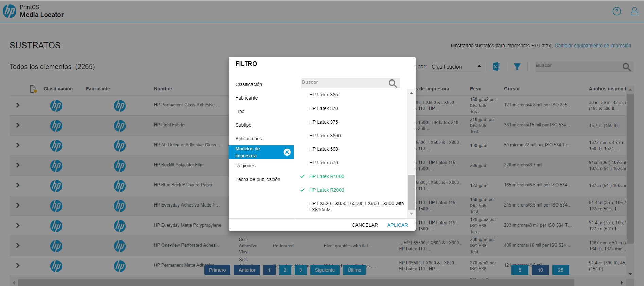Open Fecha de publicación filter category
Image resolution: width=644 pixels, height=286 pixels.
[261, 179]
